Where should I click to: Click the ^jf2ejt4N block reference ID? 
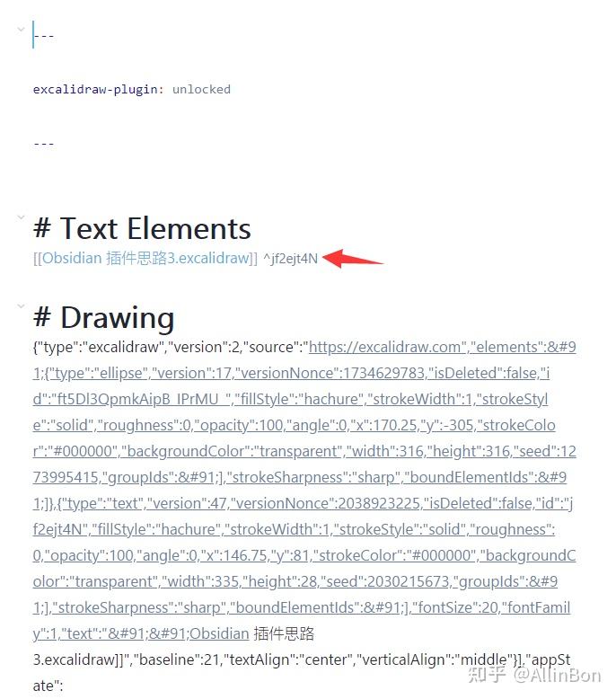point(290,259)
